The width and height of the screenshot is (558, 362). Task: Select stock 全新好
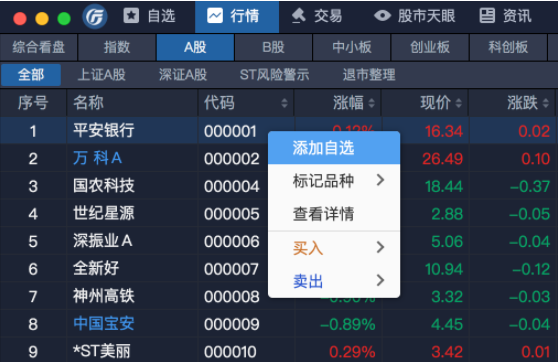96,268
